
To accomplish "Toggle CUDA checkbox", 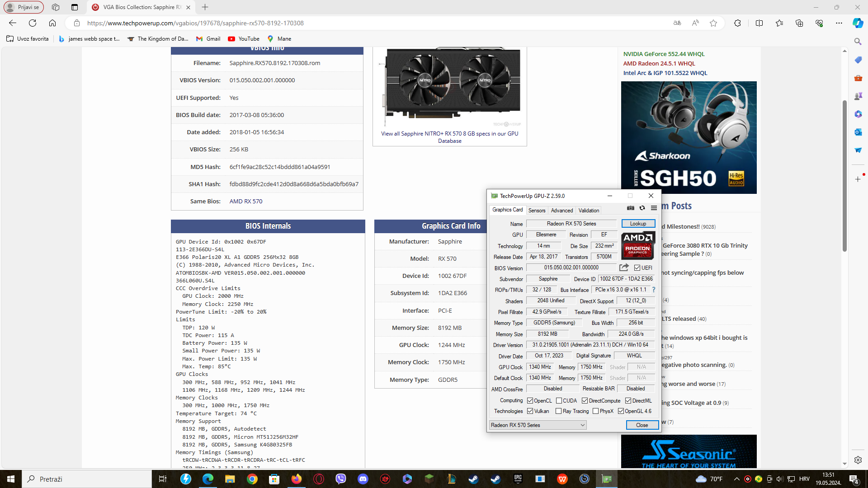I will [559, 401].
